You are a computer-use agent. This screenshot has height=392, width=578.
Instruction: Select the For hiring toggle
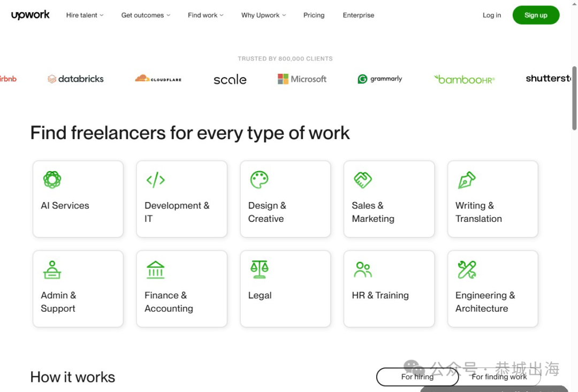(417, 377)
